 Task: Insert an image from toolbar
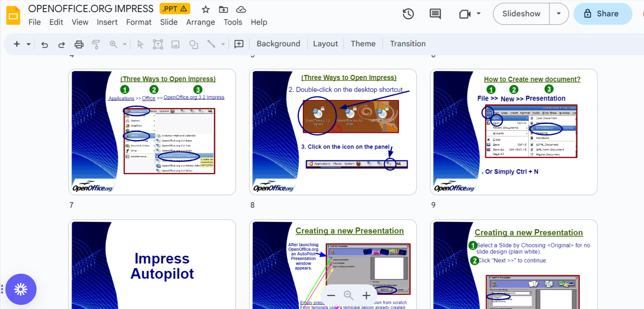tap(175, 44)
